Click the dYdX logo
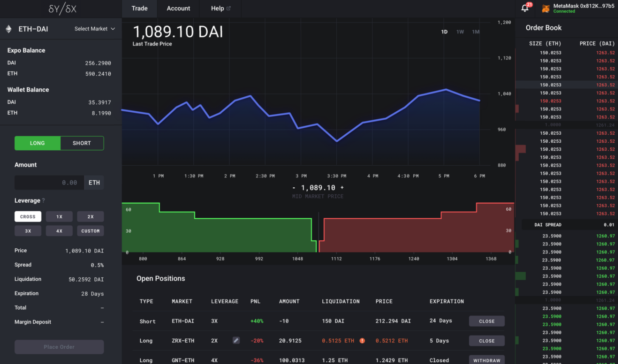This screenshot has height=364, width=618. coord(62,8)
